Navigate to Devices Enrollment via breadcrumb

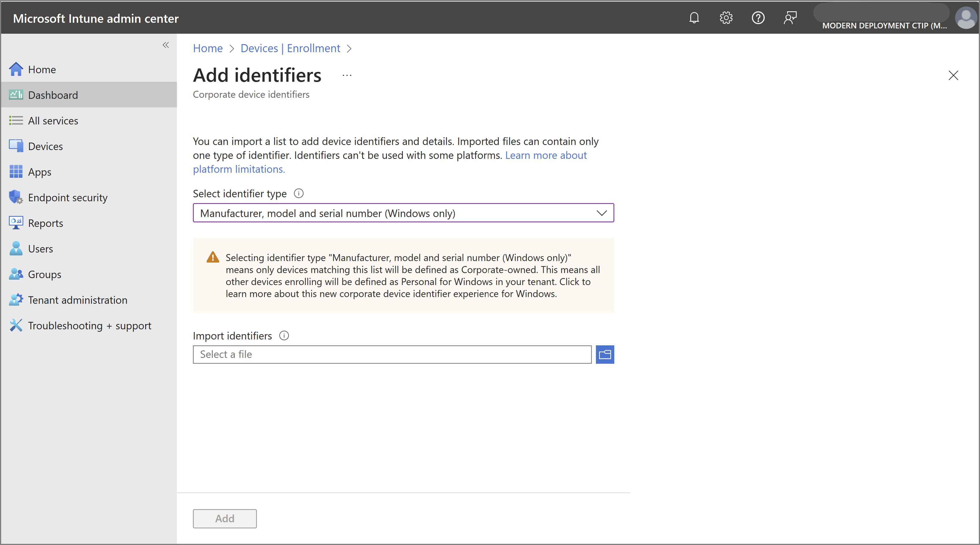290,48
